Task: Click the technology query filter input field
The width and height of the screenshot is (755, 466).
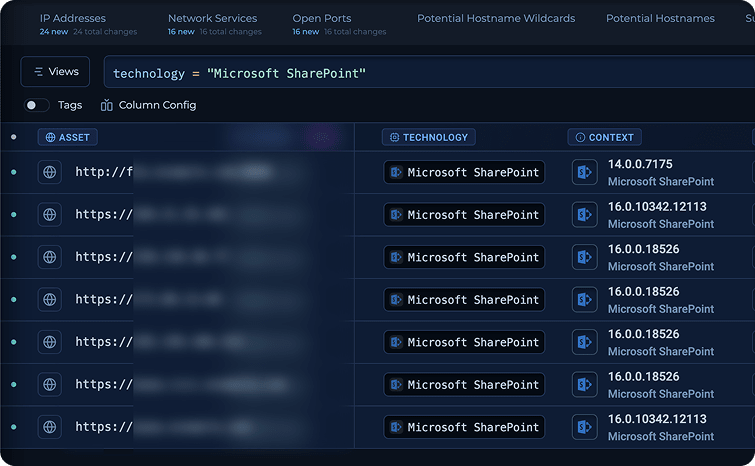Action: tap(430, 72)
